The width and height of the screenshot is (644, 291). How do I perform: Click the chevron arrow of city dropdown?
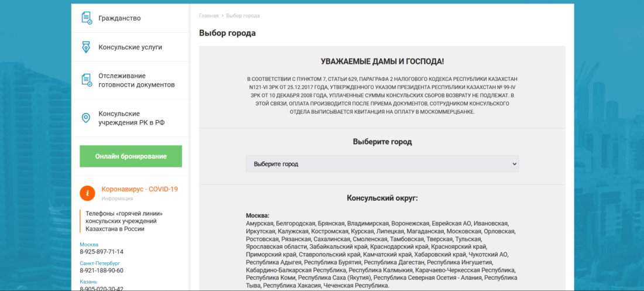514,164
